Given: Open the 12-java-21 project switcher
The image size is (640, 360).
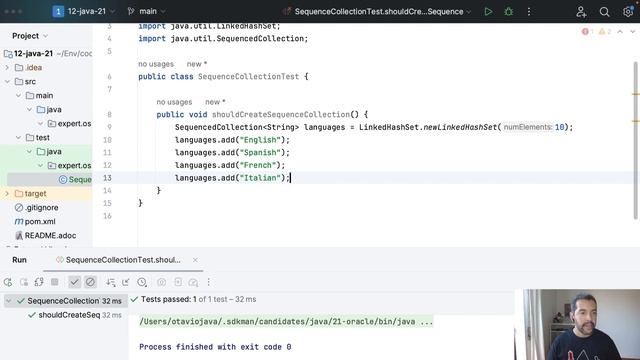Looking at the screenshot, I should point(84,11).
